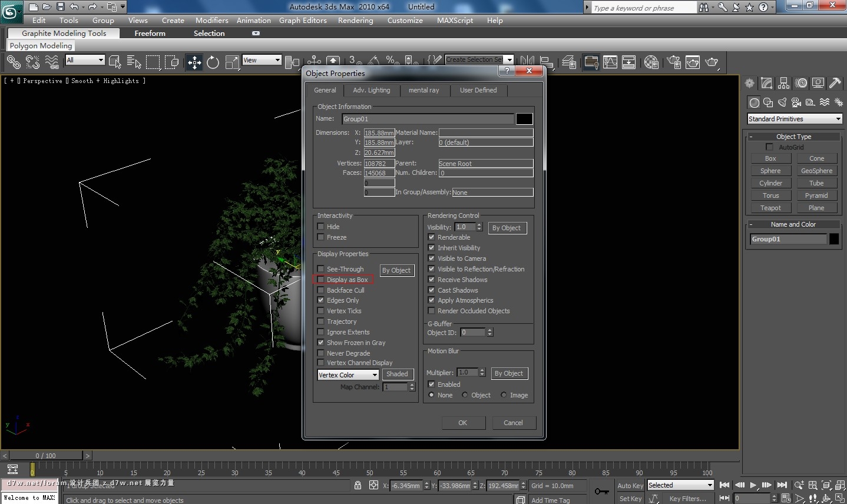Click the Play Animation button

(753, 485)
